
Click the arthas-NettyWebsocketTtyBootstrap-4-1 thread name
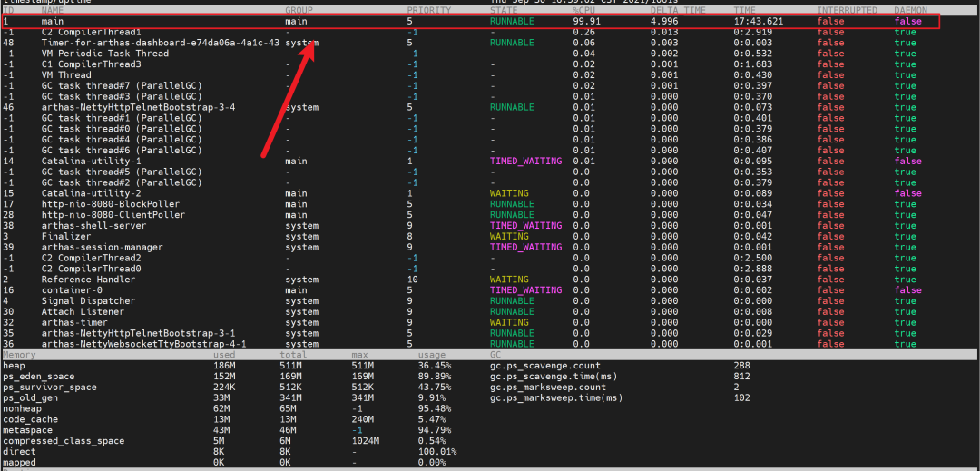[x=143, y=344]
